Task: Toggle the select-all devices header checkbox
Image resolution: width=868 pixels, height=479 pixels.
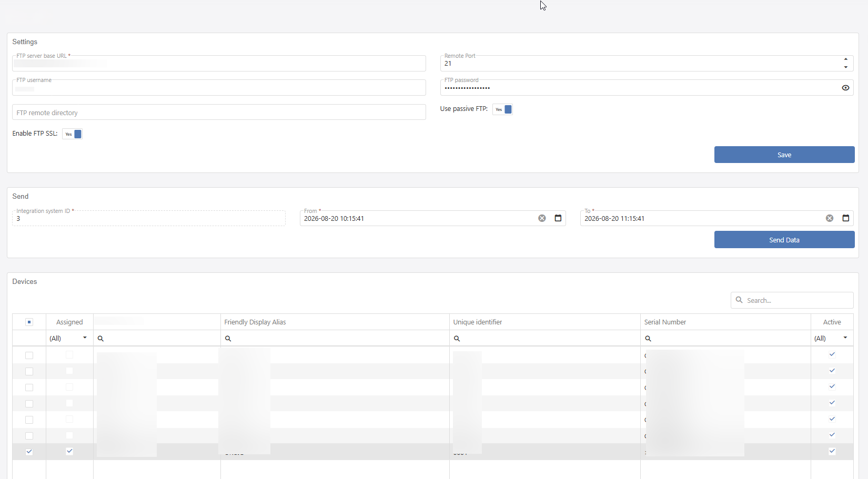Action: pos(29,322)
